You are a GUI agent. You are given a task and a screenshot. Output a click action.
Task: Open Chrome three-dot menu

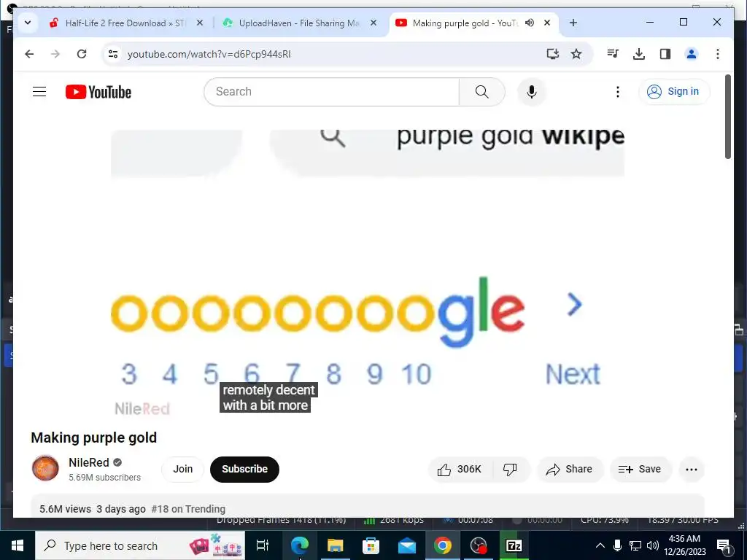click(x=718, y=54)
